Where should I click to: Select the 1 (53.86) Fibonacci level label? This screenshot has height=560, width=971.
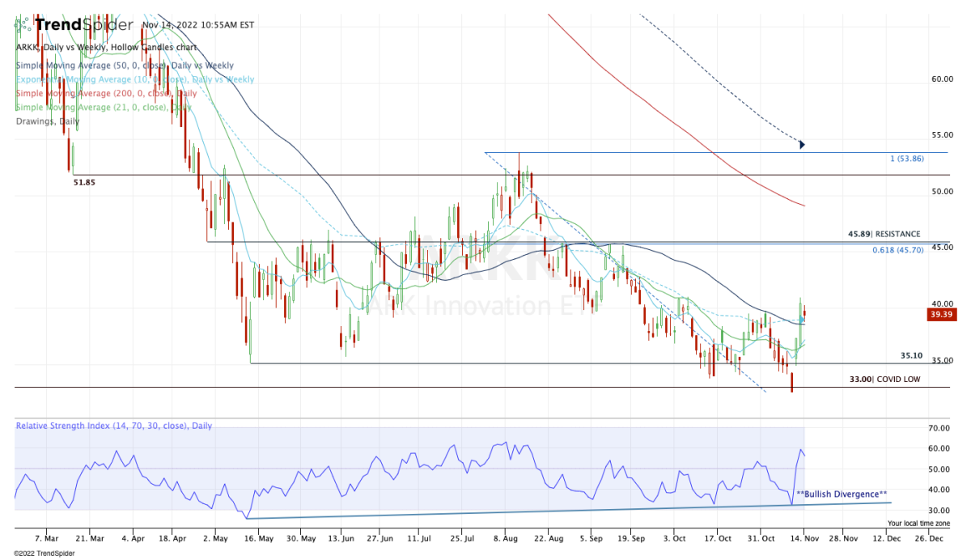[x=906, y=160]
